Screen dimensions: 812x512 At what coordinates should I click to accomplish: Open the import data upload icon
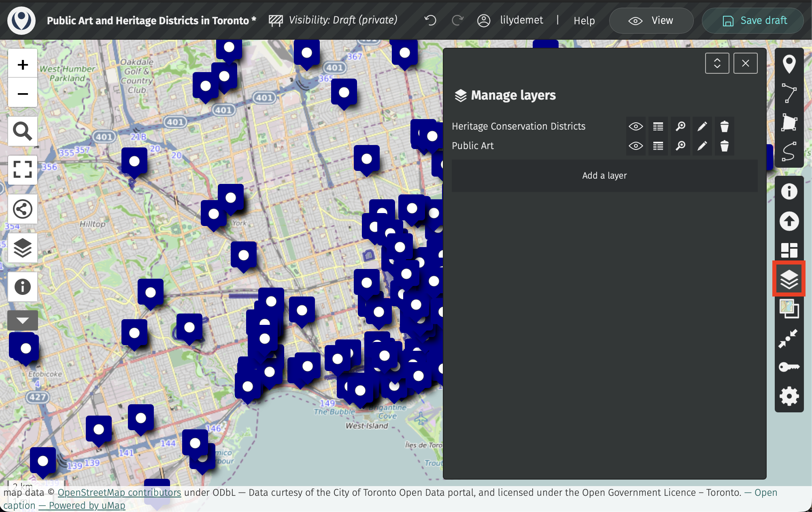pos(789,221)
